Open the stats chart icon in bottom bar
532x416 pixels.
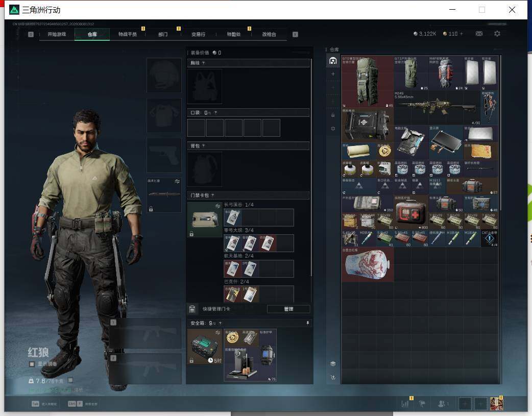coord(405,404)
